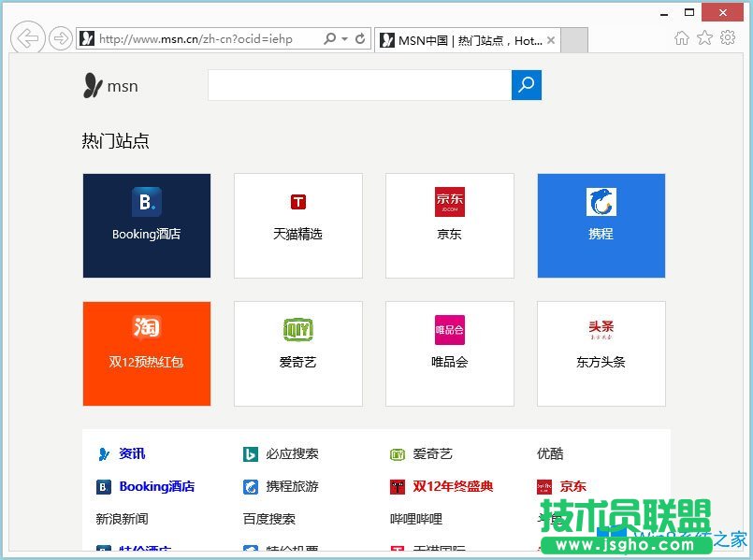Click the forward navigation arrow
The image size is (753, 560).
(x=58, y=38)
